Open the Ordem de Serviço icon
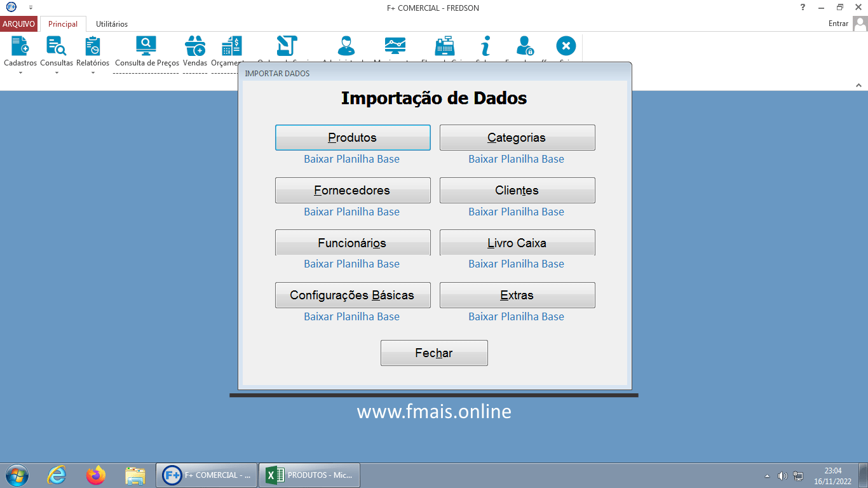868x488 pixels. point(287,46)
